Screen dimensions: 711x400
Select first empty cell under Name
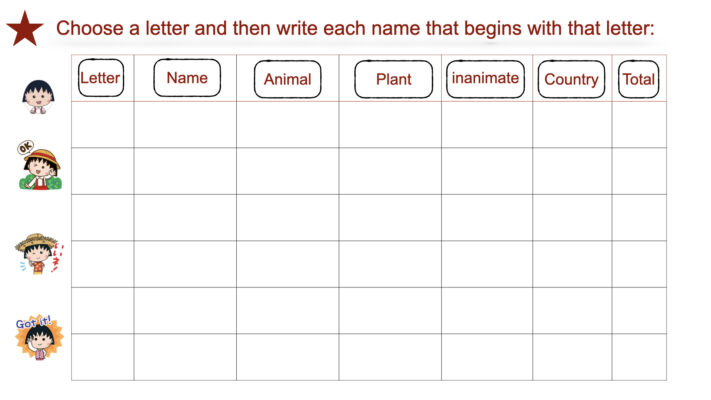[x=185, y=125]
